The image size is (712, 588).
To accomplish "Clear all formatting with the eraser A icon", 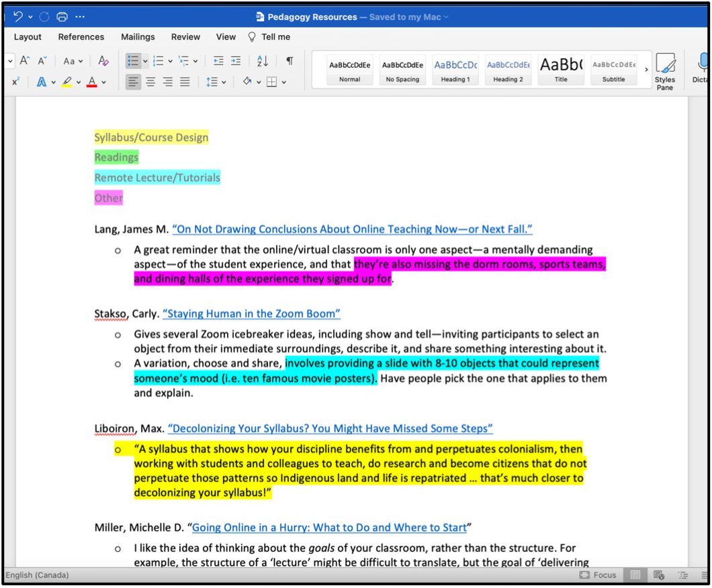I will tap(103, 61).
